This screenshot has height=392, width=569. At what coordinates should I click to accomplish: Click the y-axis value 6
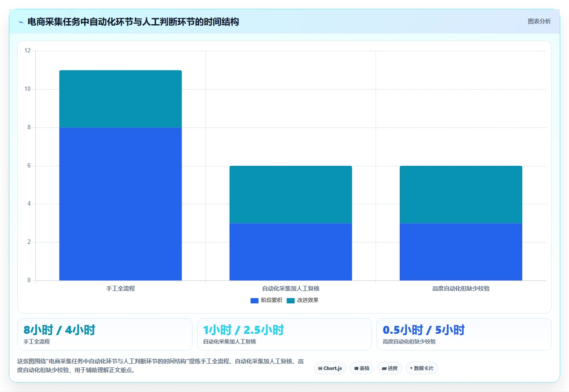coord(29,166)
